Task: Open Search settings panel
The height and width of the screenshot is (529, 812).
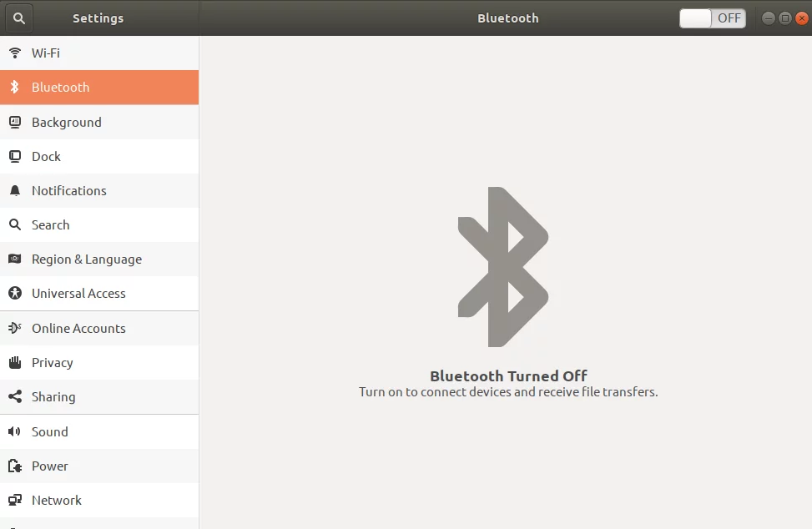Action: click(x=99, y=224)
